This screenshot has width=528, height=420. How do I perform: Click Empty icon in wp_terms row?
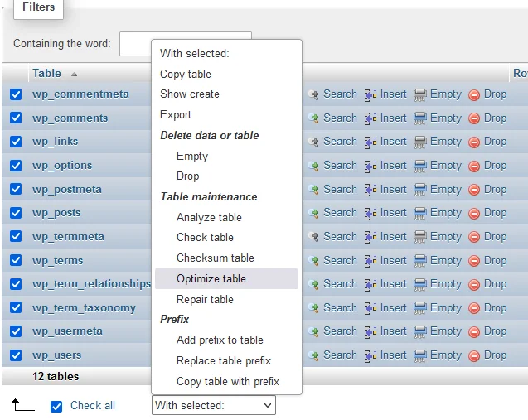[420, 261]
